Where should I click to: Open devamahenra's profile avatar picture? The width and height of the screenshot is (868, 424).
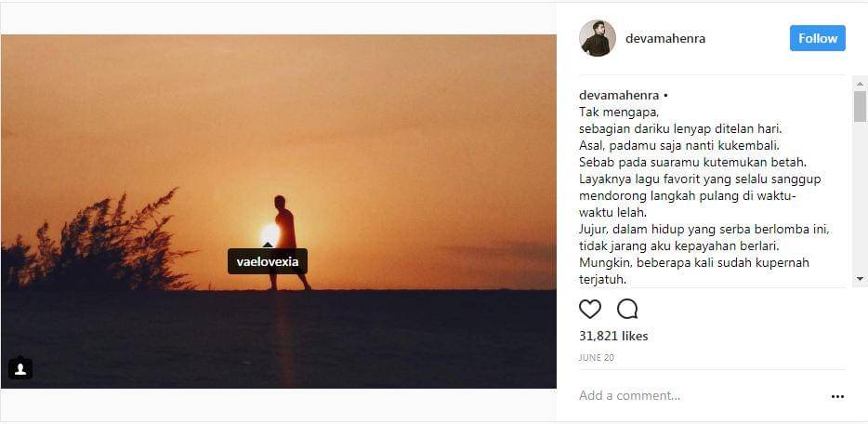tap(598, 38)
